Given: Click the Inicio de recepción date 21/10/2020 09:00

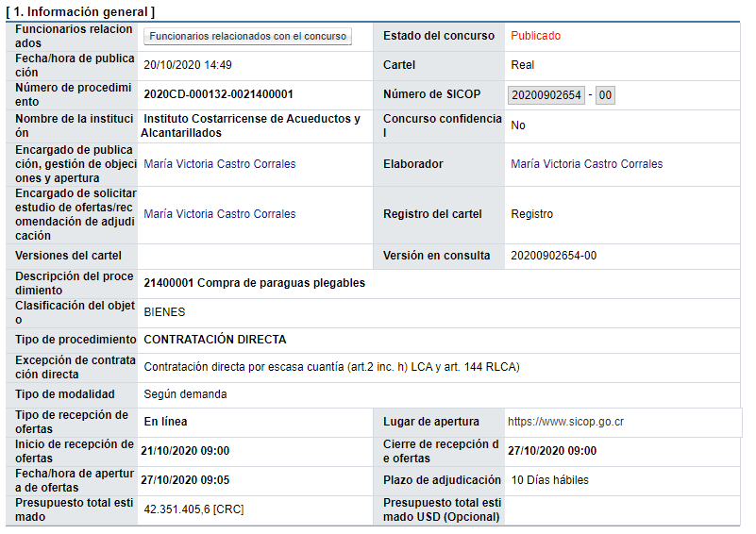Looking at the screenshot, I should click(x=185, y=451).
